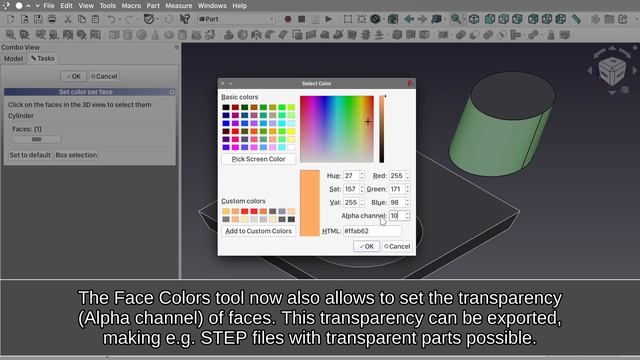Image resolution: width=640 pixels, height=360 pixels.
Task: Click Cancel in Select Color dialog
Action: tap(397, 246)
